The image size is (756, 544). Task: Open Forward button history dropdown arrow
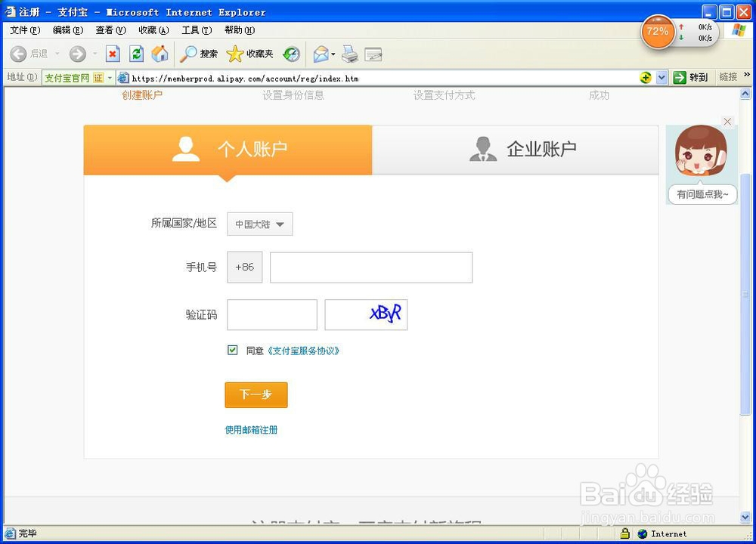94,54
